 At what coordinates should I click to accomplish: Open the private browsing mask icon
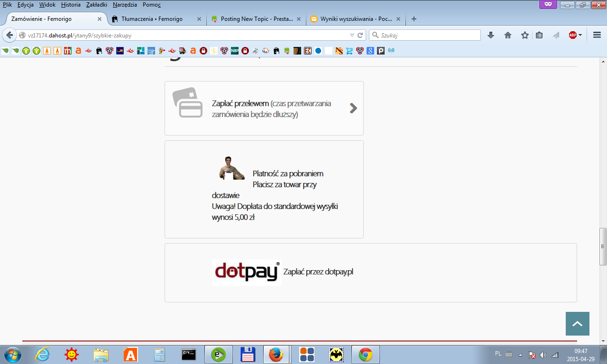click(x=548, y=4)
